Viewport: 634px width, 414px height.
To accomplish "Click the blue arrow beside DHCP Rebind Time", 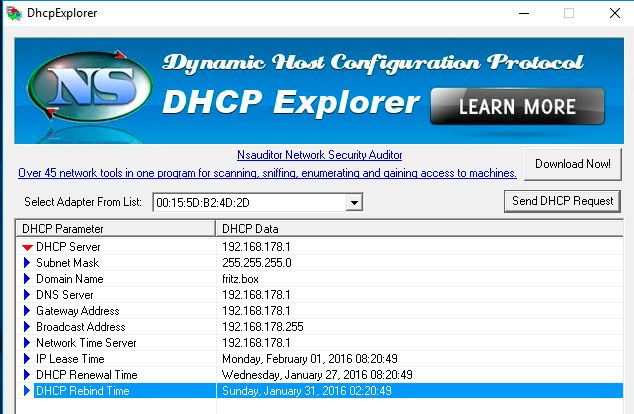I will [x=27, y=391].
